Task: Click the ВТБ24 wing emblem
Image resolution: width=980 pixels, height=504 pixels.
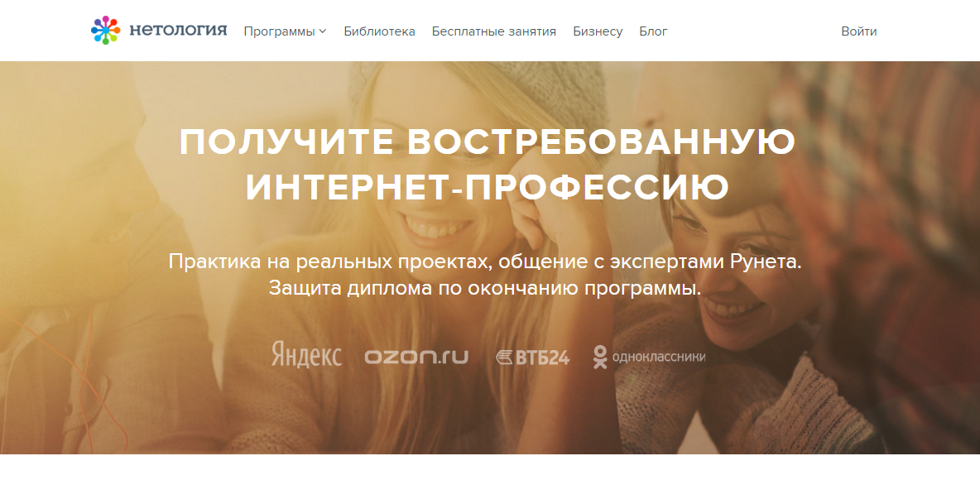Action: [x=504, y=358]
